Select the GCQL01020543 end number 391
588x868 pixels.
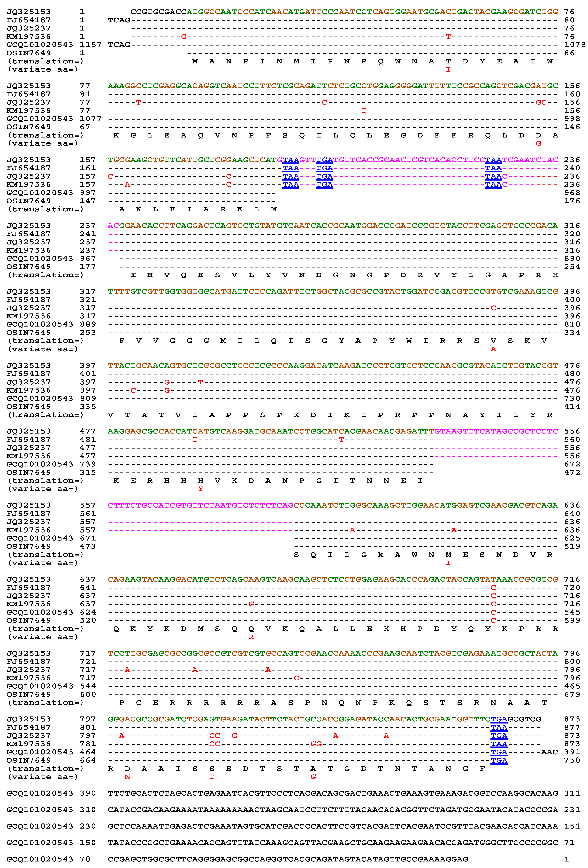click(572, 752)
